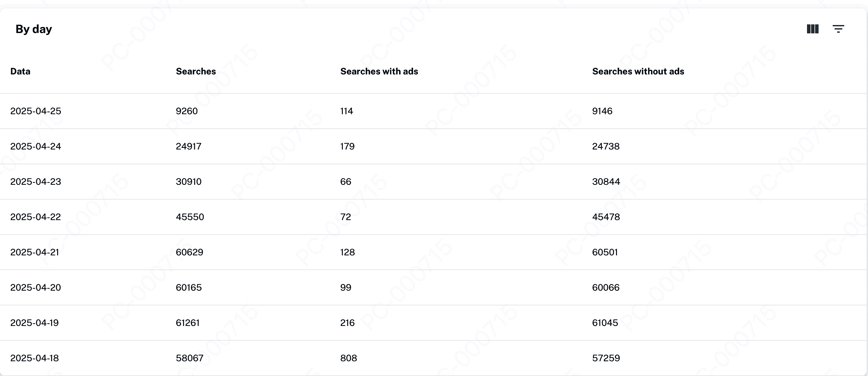
Task: Select the 2025-04-22 date cell
Action: [36, 217]
